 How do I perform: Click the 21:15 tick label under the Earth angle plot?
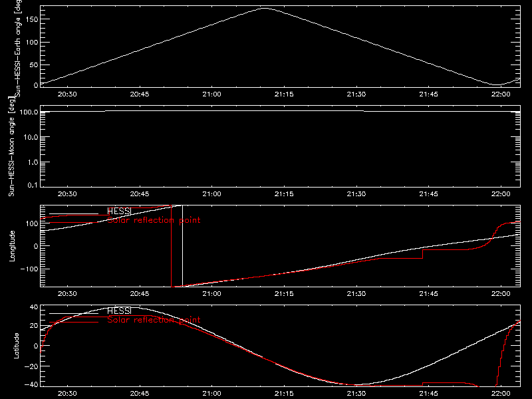point(284,94)
